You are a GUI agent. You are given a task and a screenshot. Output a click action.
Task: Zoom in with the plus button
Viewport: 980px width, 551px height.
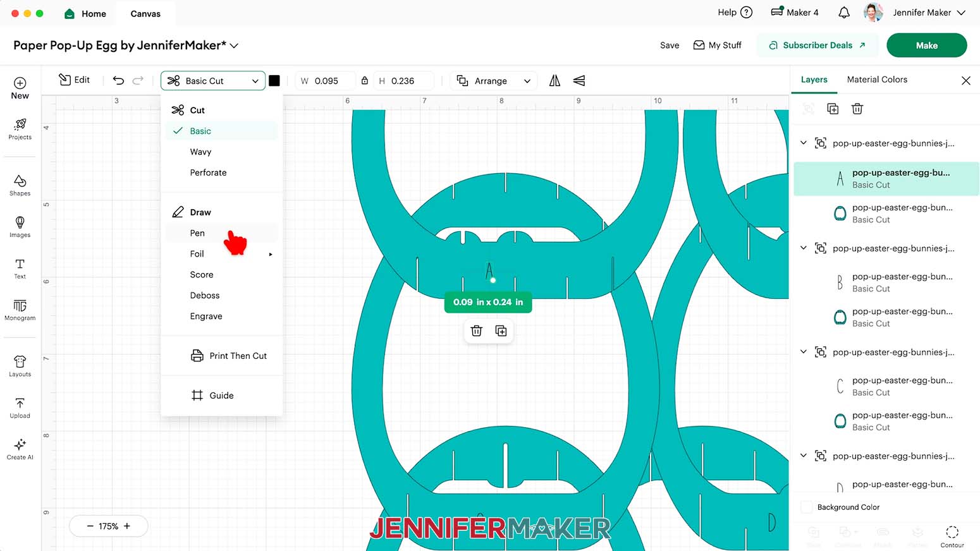click(127, 526)
